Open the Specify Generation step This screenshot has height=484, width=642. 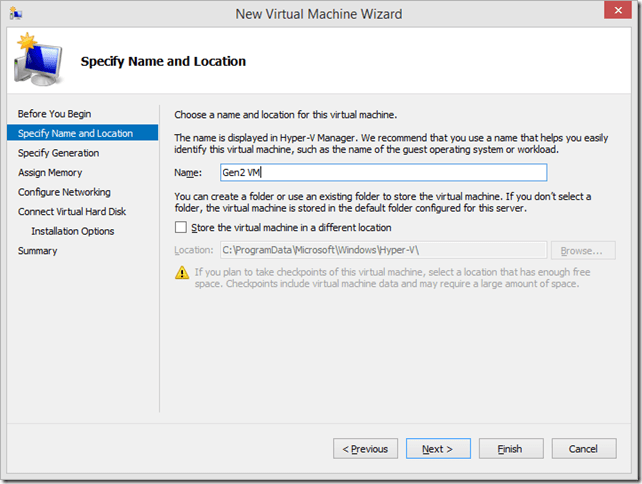pos(58,153)
